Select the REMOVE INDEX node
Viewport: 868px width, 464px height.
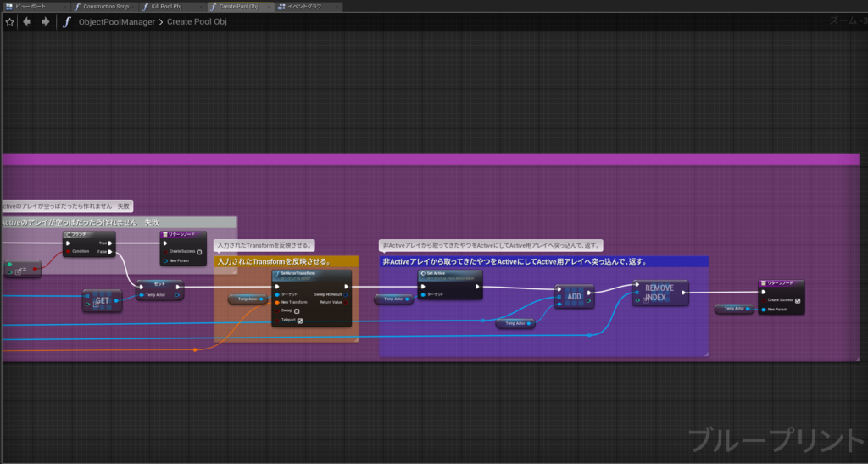point(660,293)
